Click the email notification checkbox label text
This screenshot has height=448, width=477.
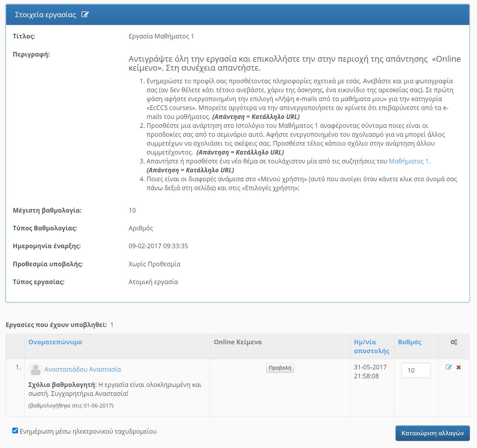88,432
